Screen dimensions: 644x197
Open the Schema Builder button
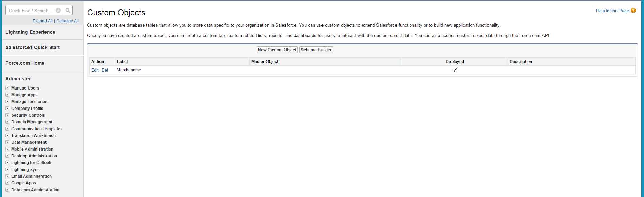pos(316,50)
